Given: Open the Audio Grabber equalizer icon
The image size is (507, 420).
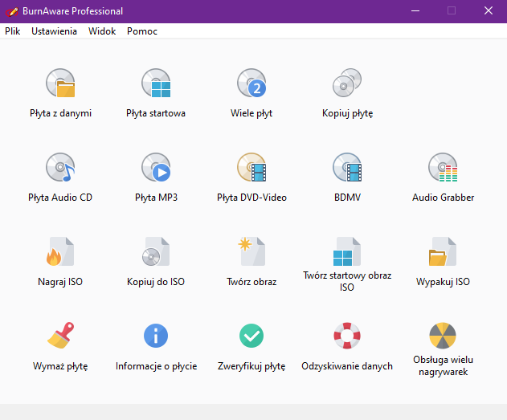Looking at the screenshot, I should click(x=443, y=167).
